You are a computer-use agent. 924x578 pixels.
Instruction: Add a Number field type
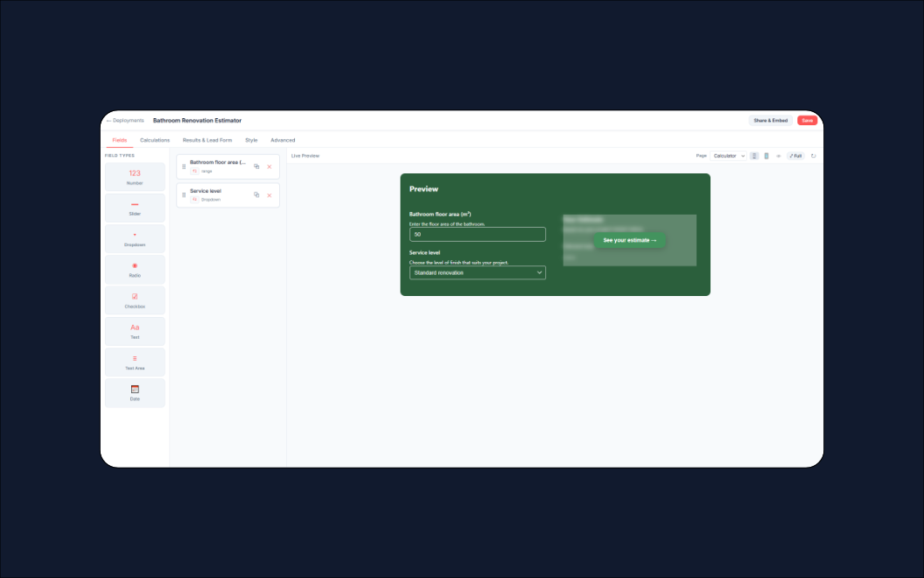coord(135,177)
